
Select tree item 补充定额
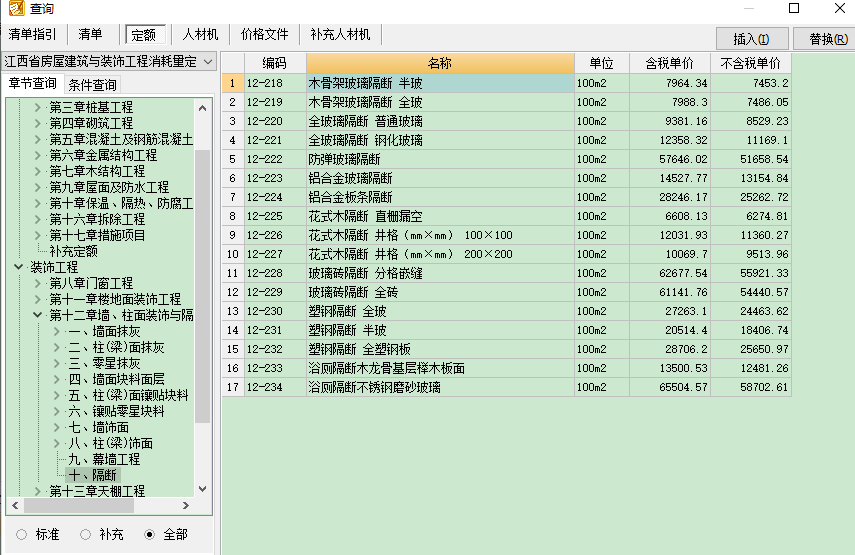click(73, 251)
